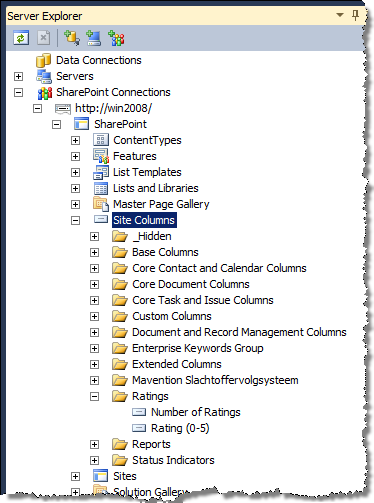The height and width of the screenshot is (503, 374).
Task: Click the Master Page Gallery icon
Action: coord(101,204)
